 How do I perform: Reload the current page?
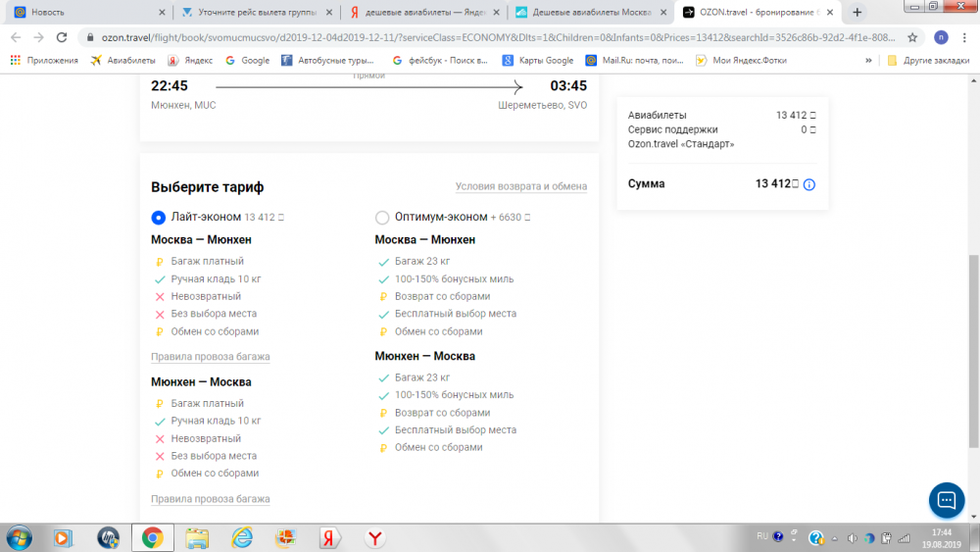pos(61,37)
